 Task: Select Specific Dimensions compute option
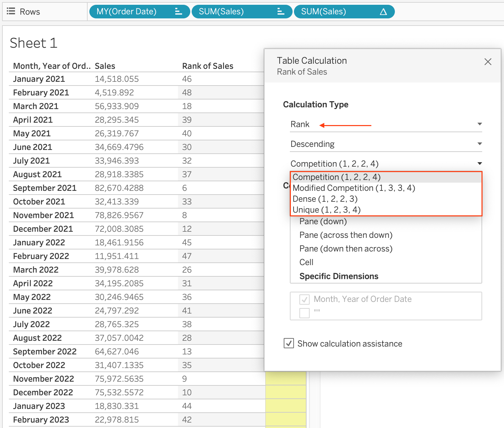(339, 276)
